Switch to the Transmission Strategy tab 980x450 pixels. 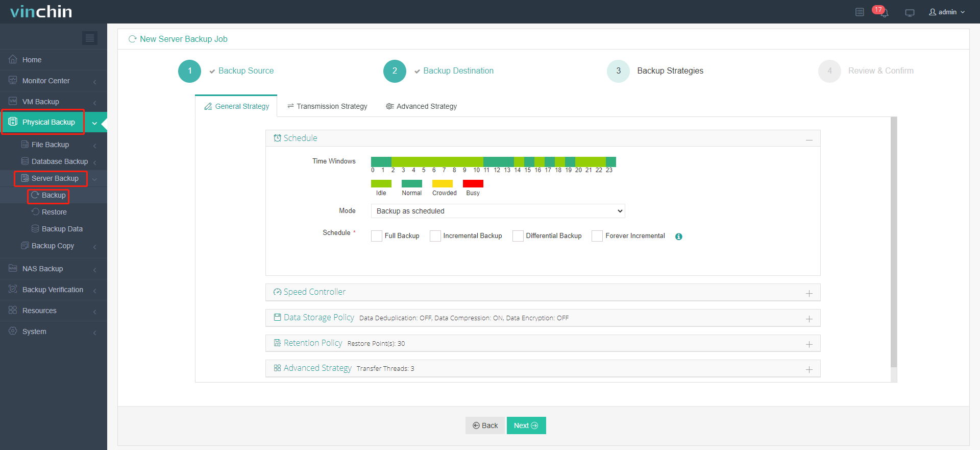327,106
